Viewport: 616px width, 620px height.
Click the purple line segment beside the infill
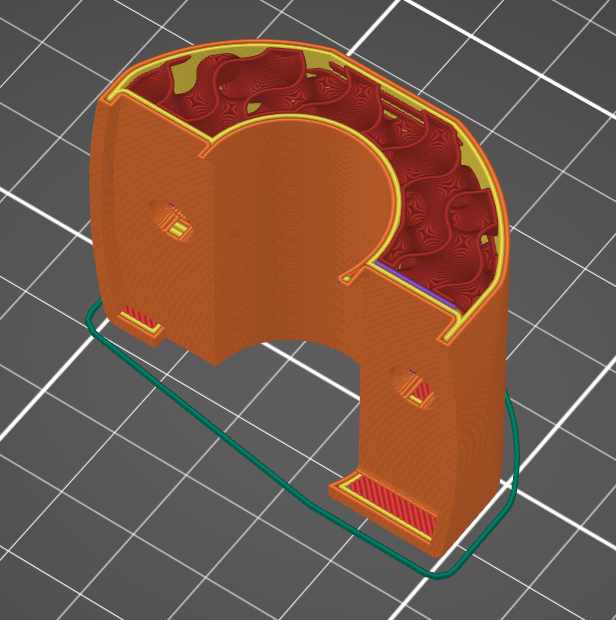coord(415,284)
